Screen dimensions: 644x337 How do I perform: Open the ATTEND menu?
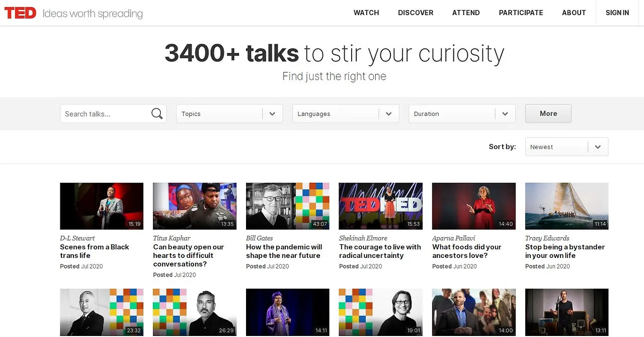tap(466, 13)
